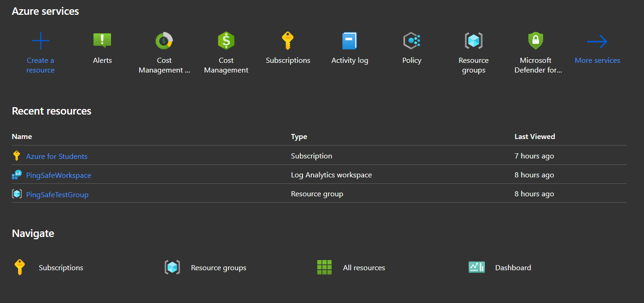
Task: Open All resources from Navigate
Action: point(364,268)
